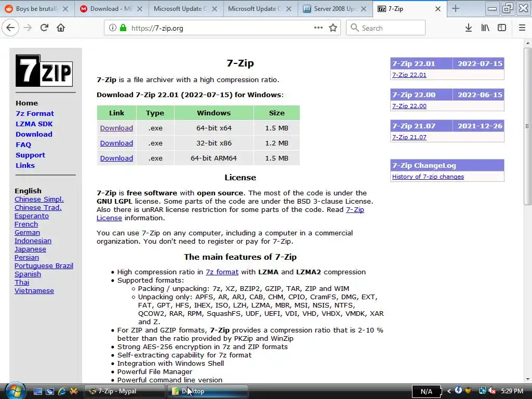Download the 64-bit ARM64 installer
This screenshot has height=399, width=532.
point(116,158)
